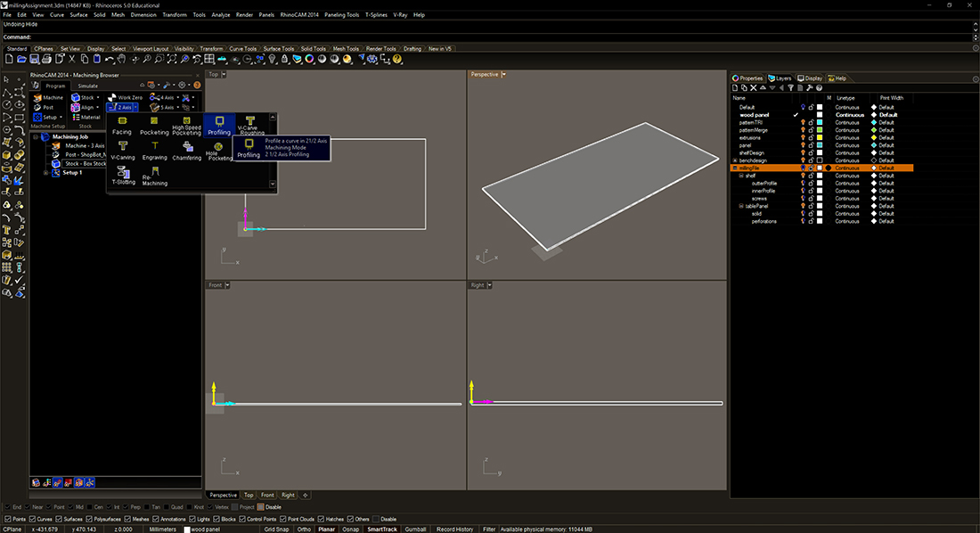The width and height of the screenshot is (980, 533).
Task: Switch to the Display panel tab
Action: 810,78
